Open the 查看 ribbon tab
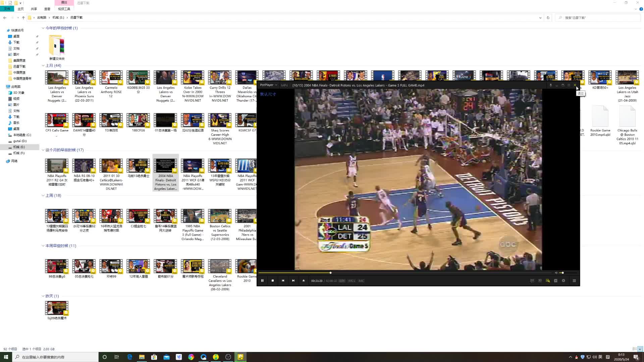This screenshot has width=644, height=362. pos(47,9)
